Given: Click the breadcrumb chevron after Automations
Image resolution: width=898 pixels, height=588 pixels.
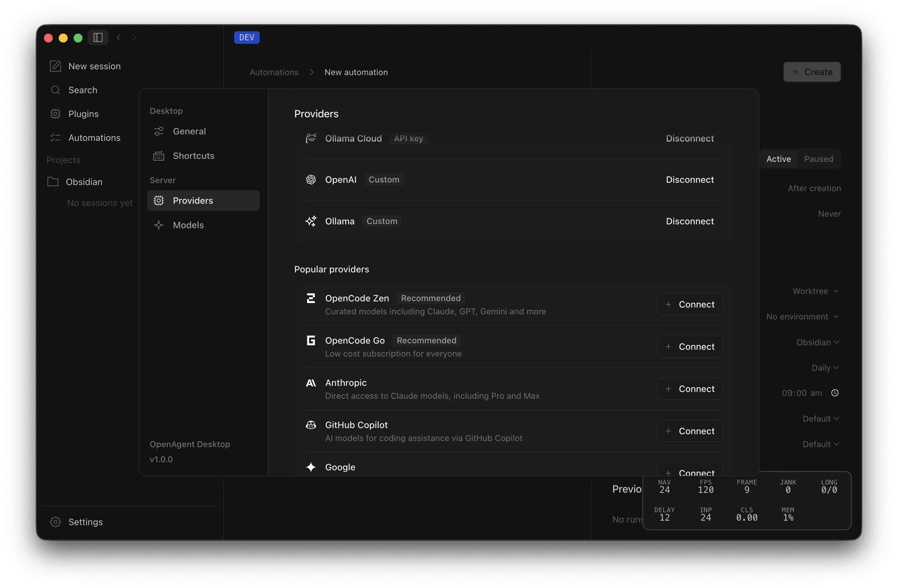Looking at the screenshot, I should [312, 72].
